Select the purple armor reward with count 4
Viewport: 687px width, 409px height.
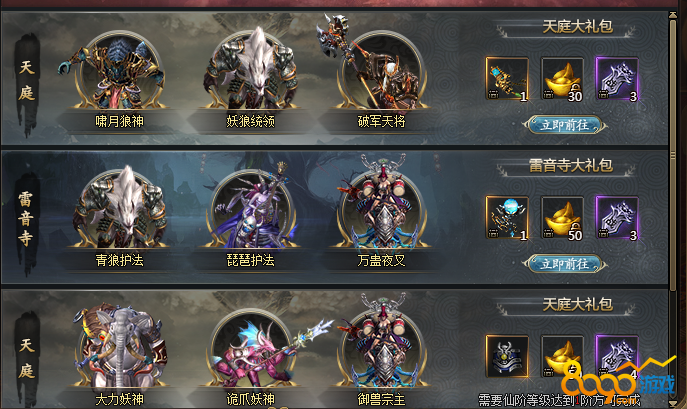[x=617, y=356]
